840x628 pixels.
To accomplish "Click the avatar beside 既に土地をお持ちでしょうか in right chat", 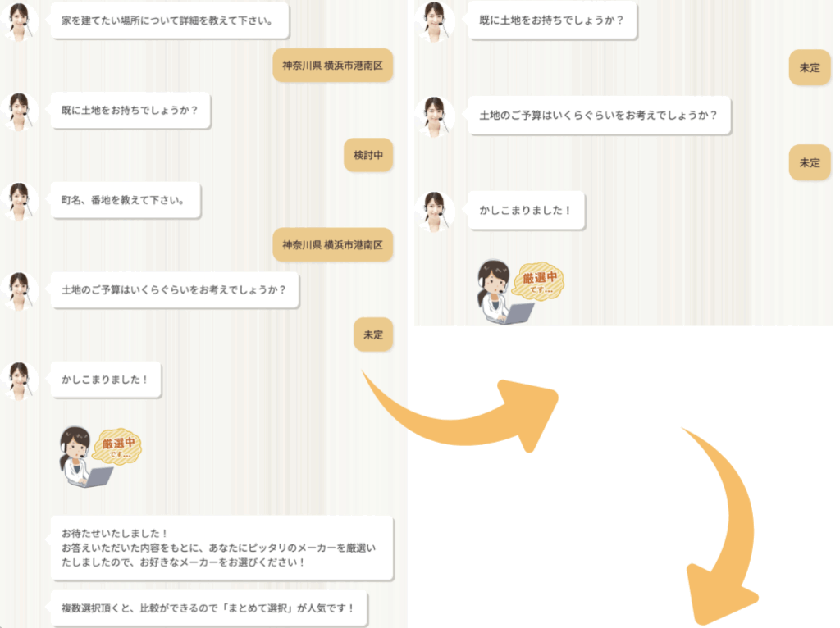I will pos(435,21).
